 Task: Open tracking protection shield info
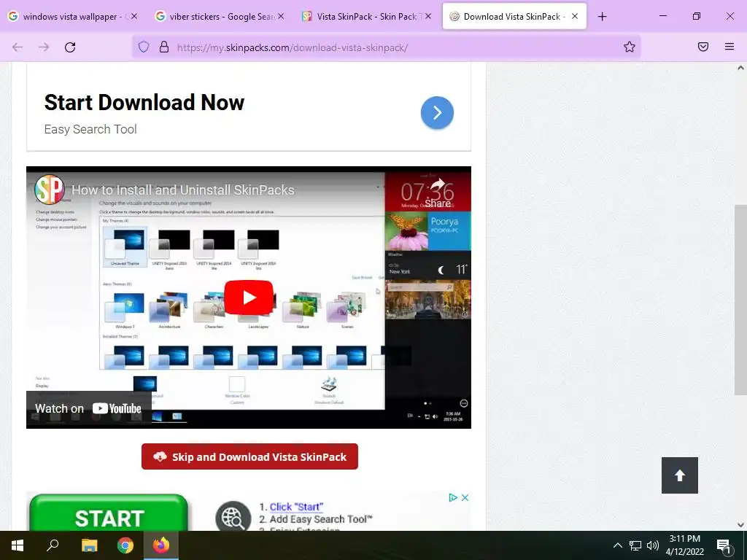point(144,47)
